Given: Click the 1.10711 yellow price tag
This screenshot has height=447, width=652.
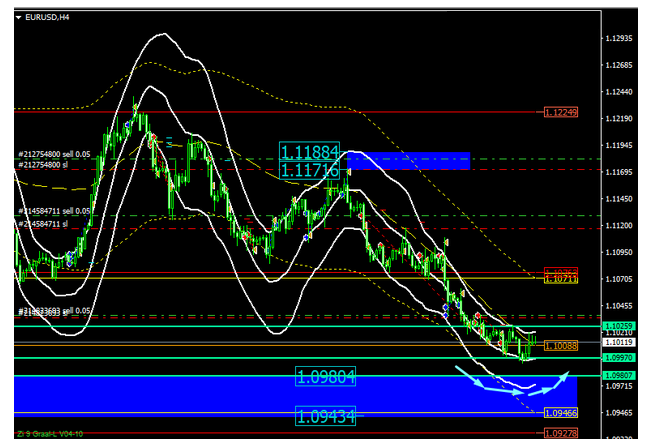Looking at the screenshot, I should click(x=560, y=279).
